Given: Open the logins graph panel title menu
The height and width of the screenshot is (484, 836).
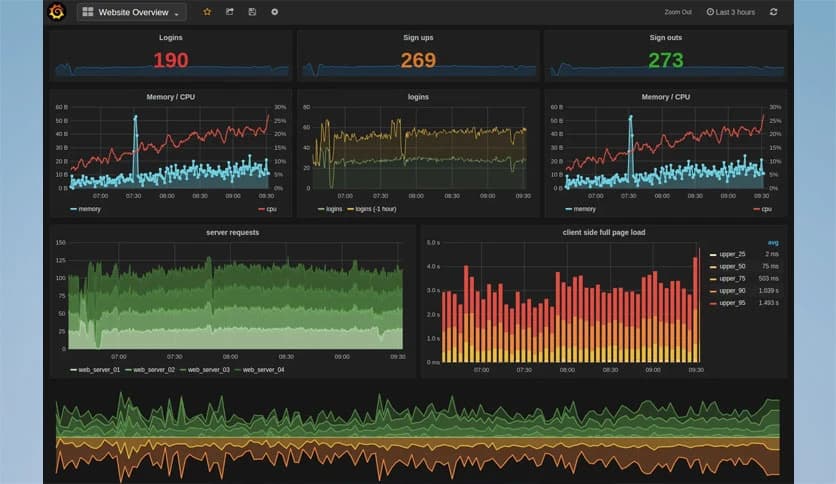Looking at the screenshot, I should tap(417, 97).
